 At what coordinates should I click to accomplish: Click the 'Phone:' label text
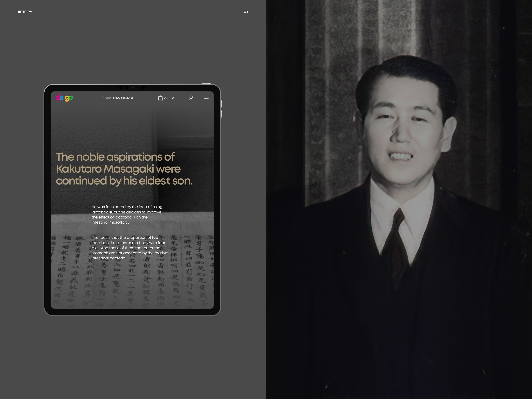pos(106,98)
